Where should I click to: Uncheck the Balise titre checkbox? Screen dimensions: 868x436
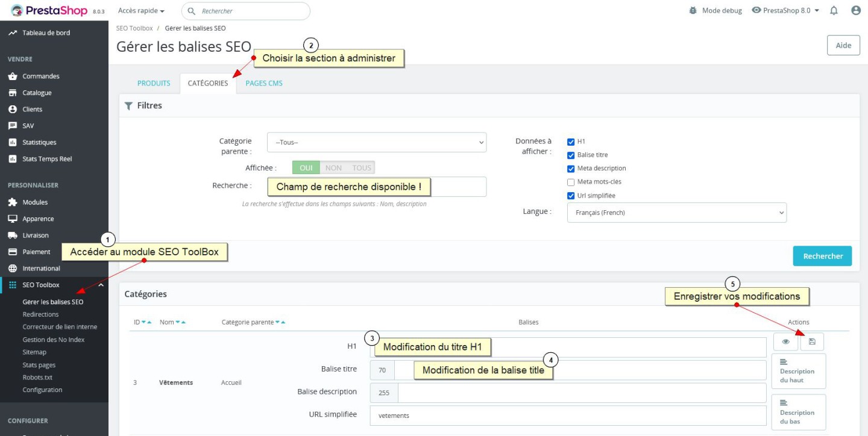pyautogui.click(x=571, y=155)
